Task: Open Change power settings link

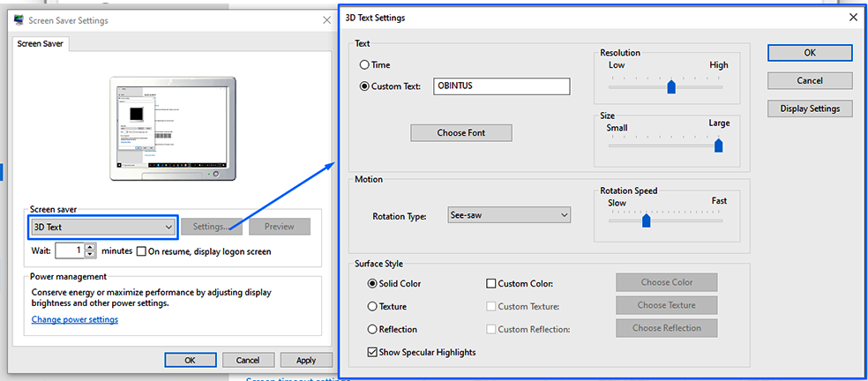Action: [x=75, y=319]
